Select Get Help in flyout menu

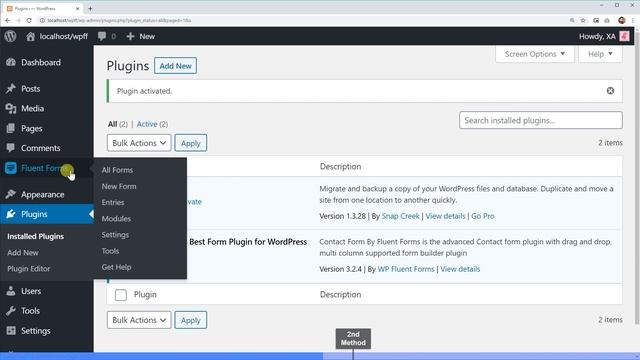[x=117, y=267]
